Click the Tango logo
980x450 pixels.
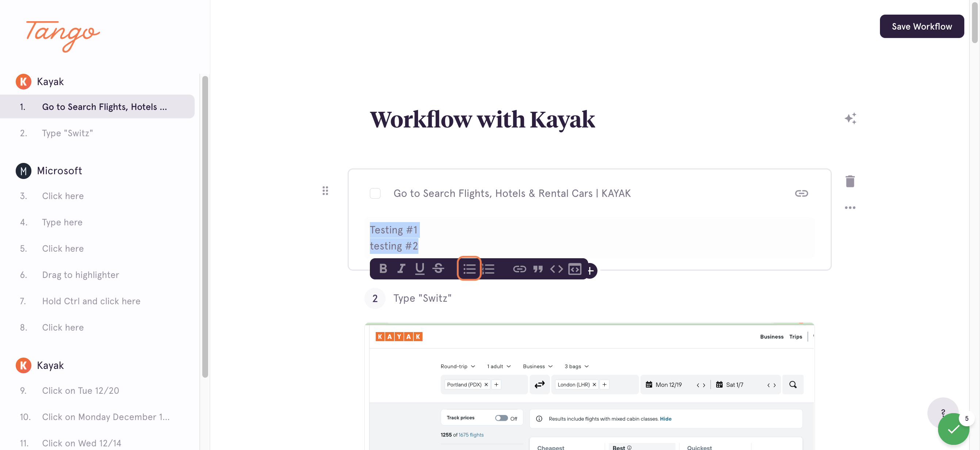(x=63, y=36)
